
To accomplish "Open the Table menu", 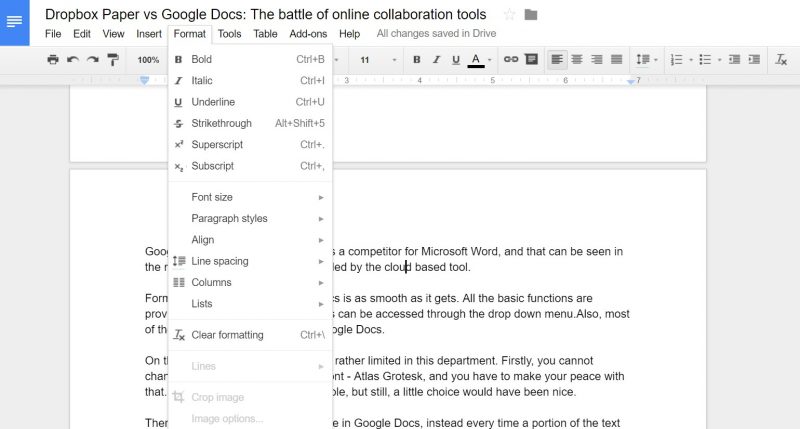I will tap(265, 34).
